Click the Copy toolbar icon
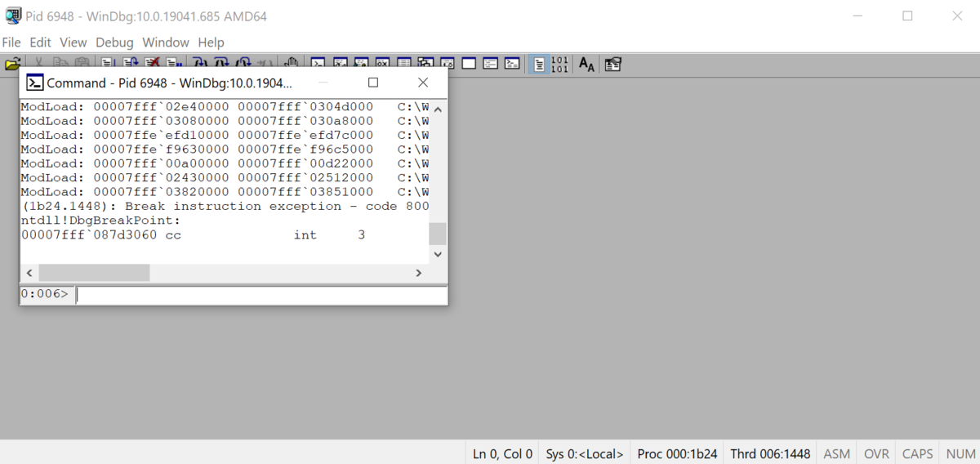The image size is (980, 464). point(60,63)
